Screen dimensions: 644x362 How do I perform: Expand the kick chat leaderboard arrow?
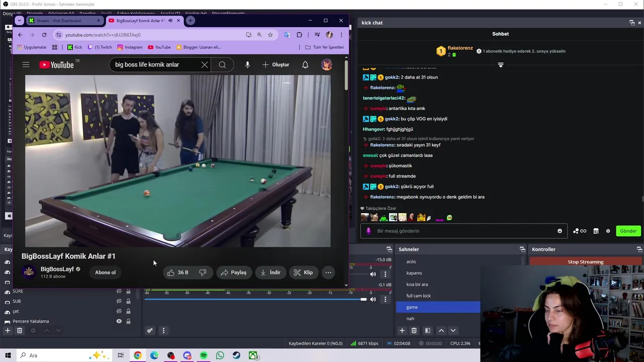click(501, 65)
